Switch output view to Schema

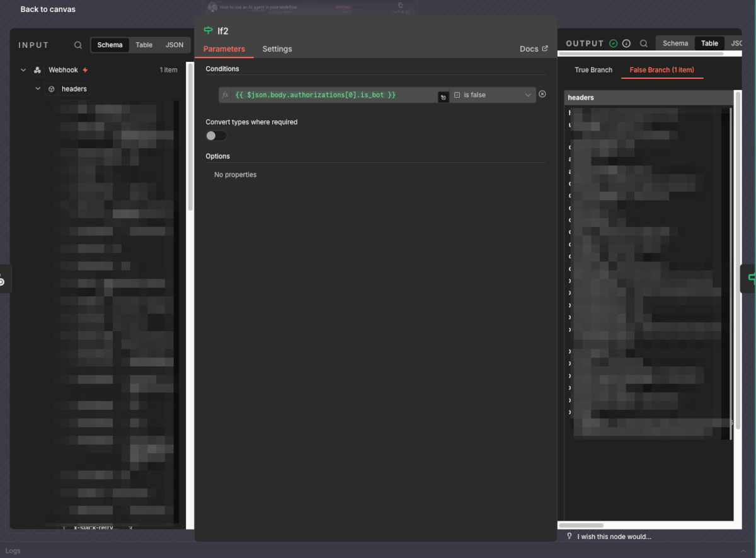tap(675, 44)
